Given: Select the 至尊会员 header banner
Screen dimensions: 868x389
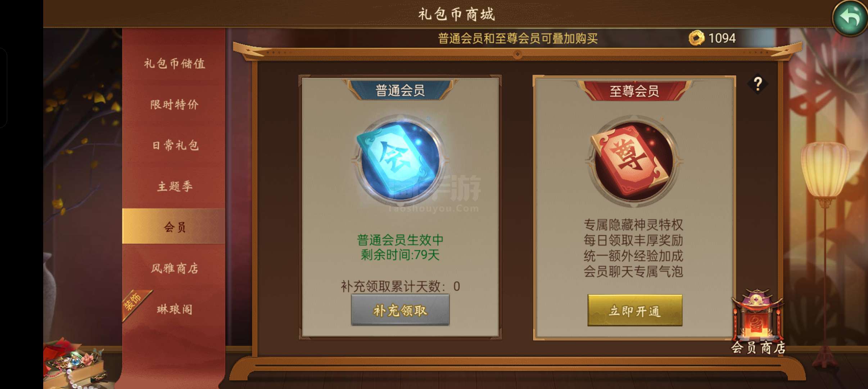Looking at the screenshot, I should 634,91.
